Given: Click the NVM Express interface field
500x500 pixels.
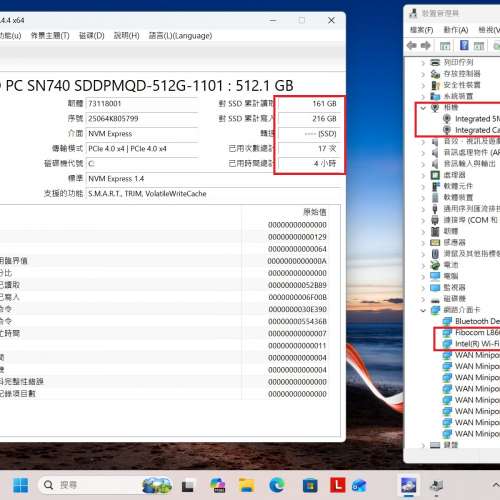Looking at the screenshot, I should click(142, 134).
